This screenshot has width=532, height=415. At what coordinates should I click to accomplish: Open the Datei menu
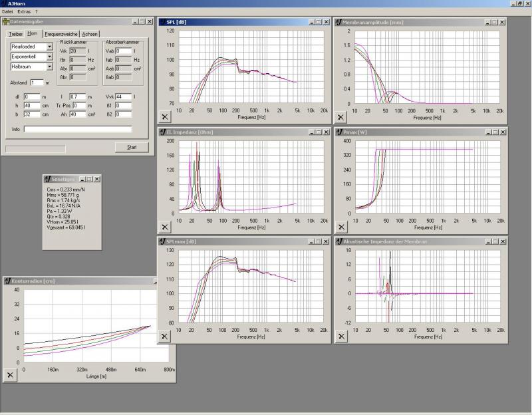[7, 12]
